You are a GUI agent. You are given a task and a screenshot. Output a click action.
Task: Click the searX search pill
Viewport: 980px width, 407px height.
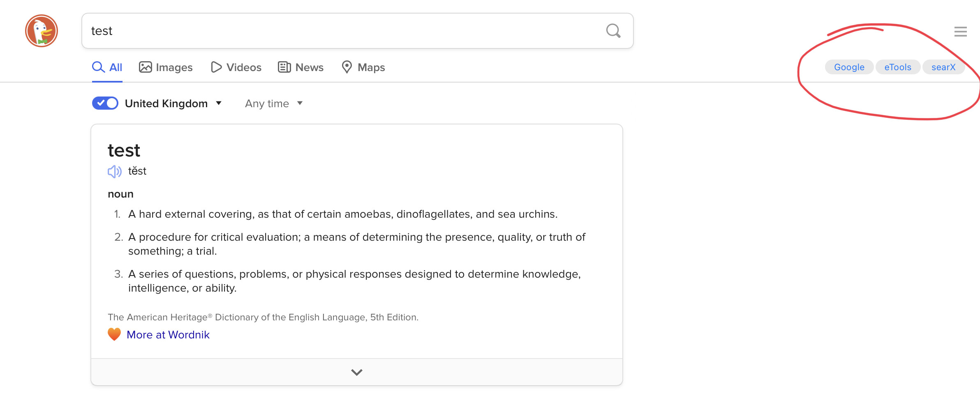coord(943,67)
